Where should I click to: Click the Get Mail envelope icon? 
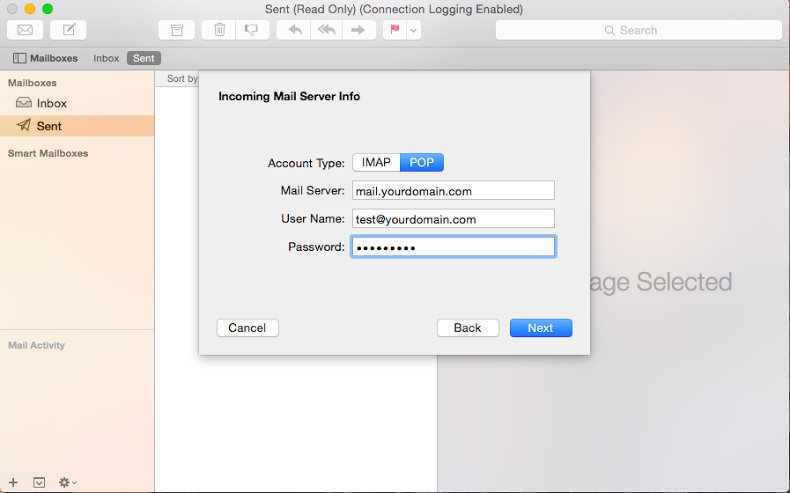click(x=25, y=30)
